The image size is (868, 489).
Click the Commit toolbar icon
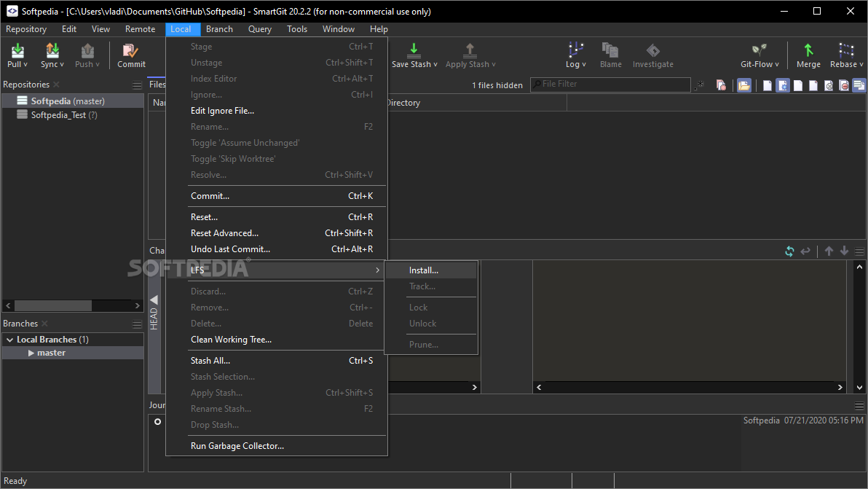click(130, 50)
